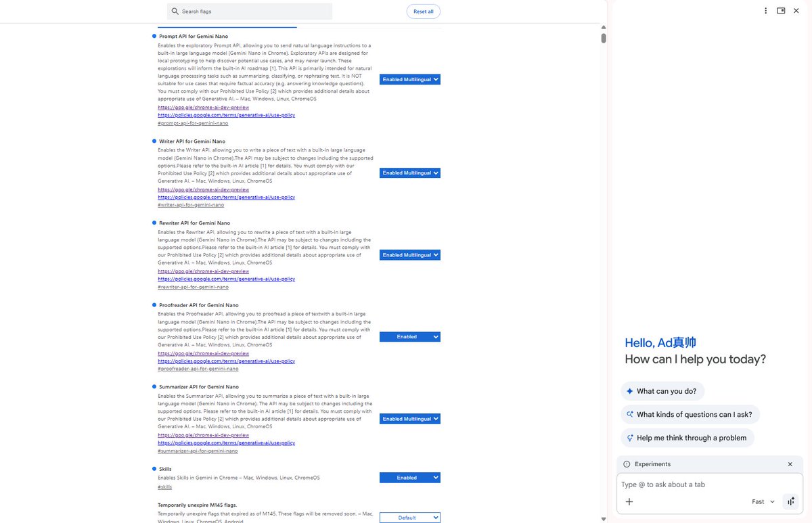Open generative-ai use-policy link under Rewriter API
812x523 pixels.
click(227, 279)
